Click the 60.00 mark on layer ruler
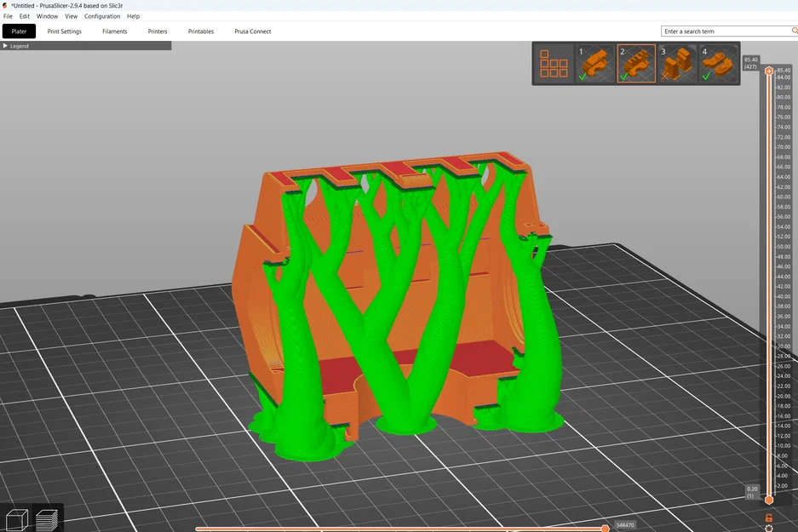The image size is (798, 532). pyautogui.click(x=784, y=197)
